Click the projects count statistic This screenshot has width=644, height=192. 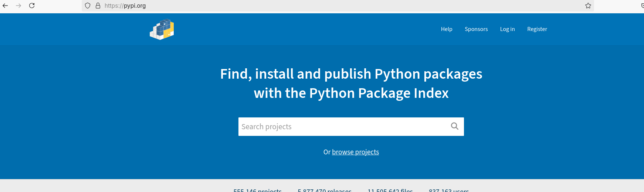point(258,190)
